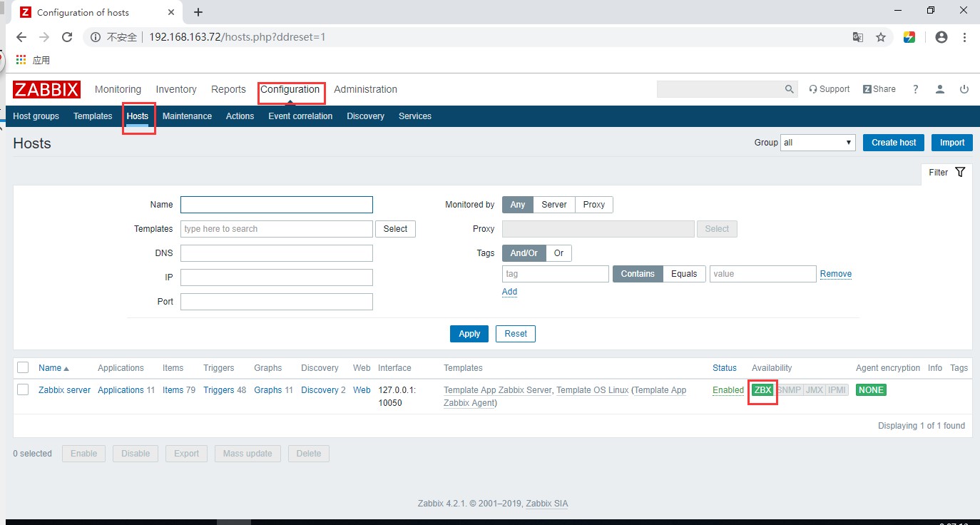This screenshot has width=980, height=525.
Task: Open the Support link
Action: (829, 89)
